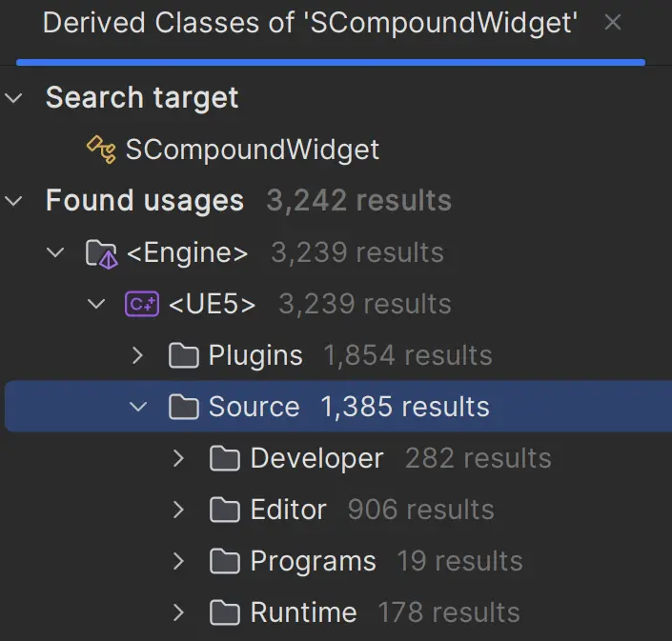Screen dimensions: 672x641
Task: Collapse the Engine node chevron
Action: pyautogui.click(x=56, y=253)
